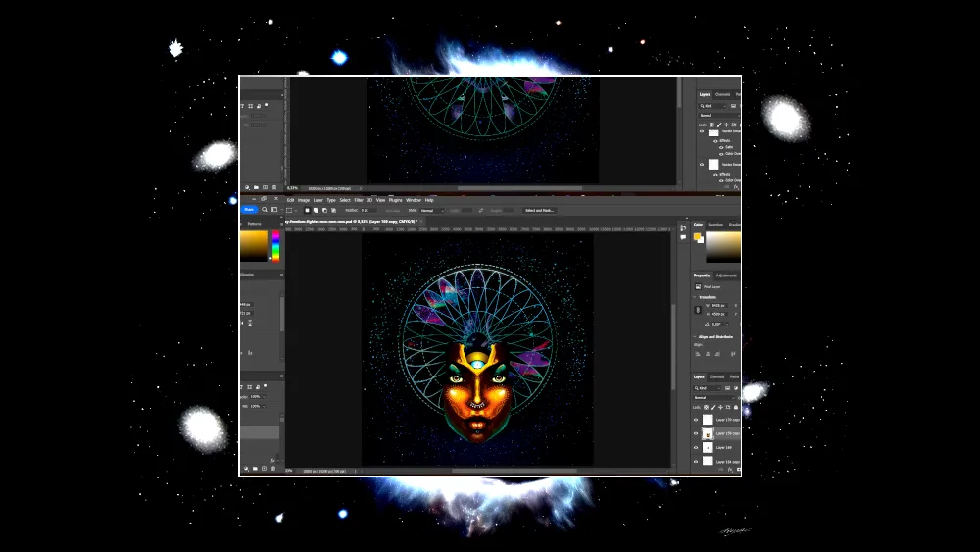
Task: Click the align right edges icon
Action: pyautogui.click(x=717, y=354)
